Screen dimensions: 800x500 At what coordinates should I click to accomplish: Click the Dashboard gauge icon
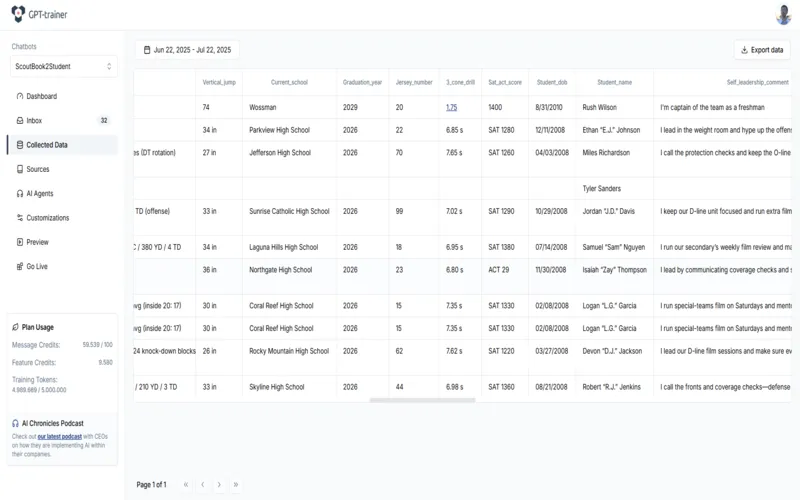pyautogui.click(x=20, y=96)
